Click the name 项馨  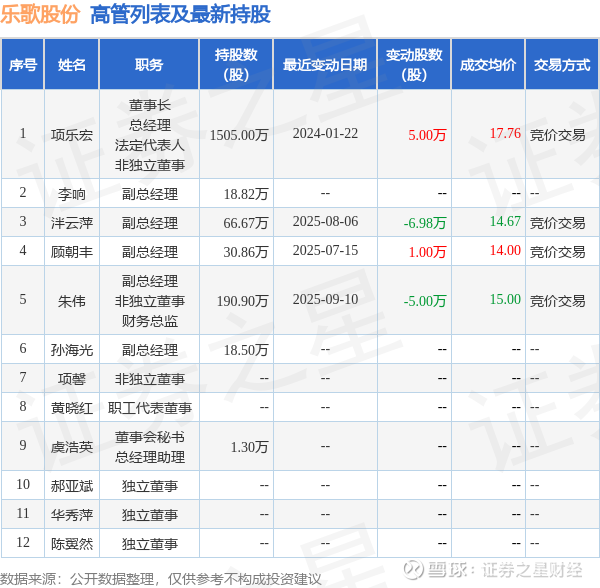[x=72, y=379]
